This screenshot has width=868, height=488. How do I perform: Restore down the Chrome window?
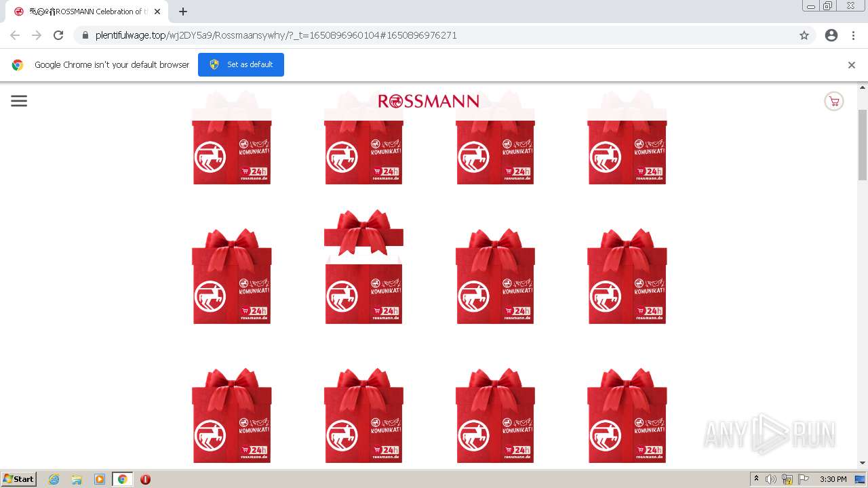click(x=828, y=6)
